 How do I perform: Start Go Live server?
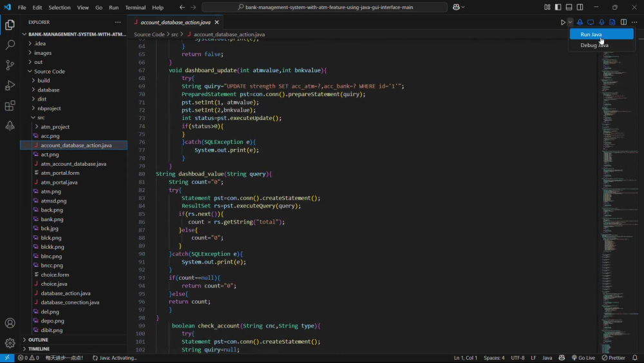click(x=583, y=358)
